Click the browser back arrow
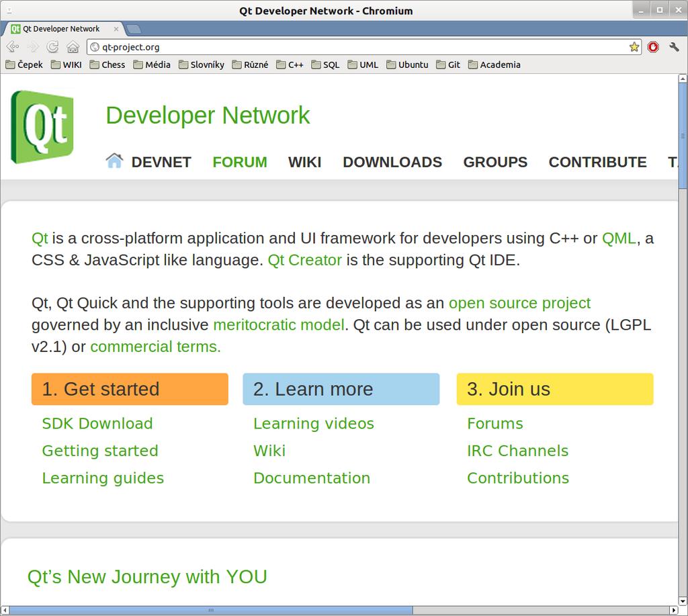 click(12, 46)
